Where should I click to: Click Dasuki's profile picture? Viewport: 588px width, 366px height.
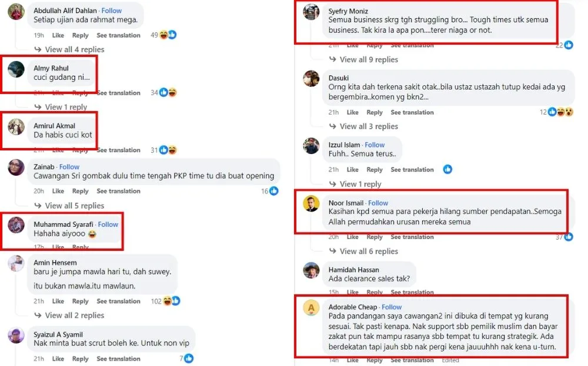point(311,79)
